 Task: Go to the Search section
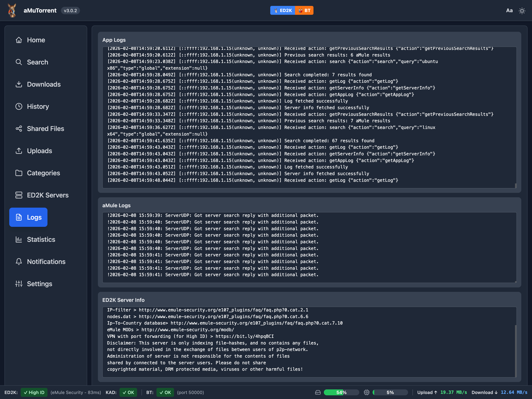pos(37,62)
